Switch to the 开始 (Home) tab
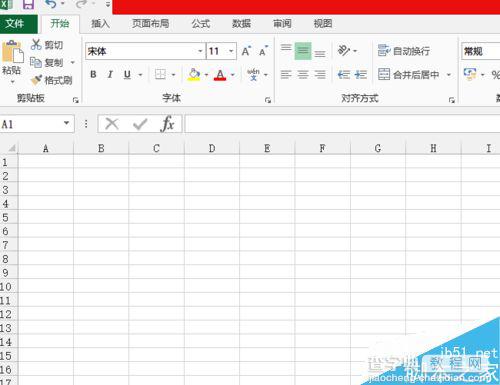Screen dimensions: 500x385 (60, 24)
